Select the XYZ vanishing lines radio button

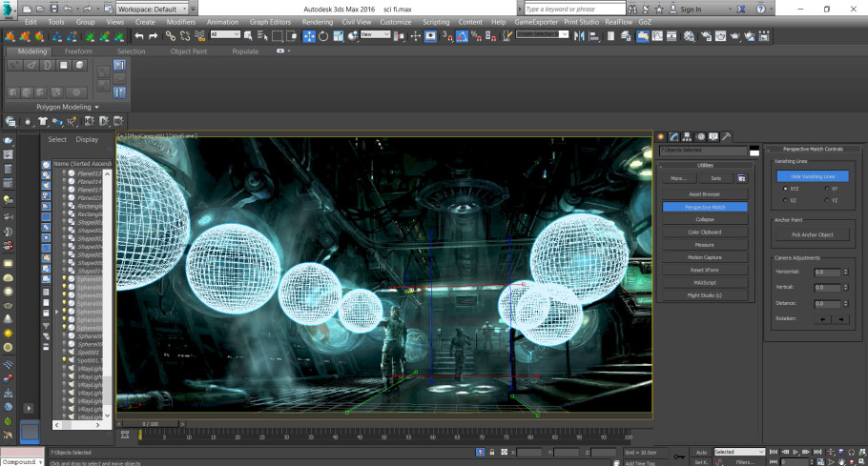(785, 189)
